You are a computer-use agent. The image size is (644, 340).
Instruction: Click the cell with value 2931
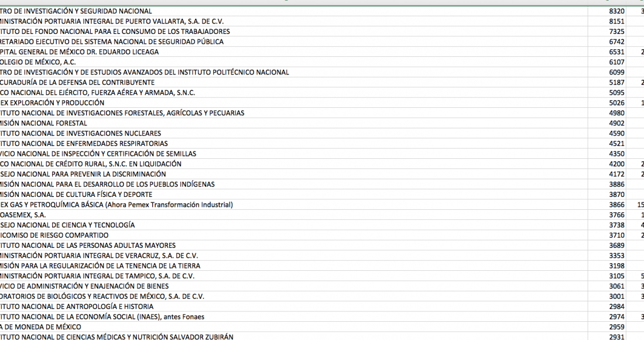[x=616, y=337]
